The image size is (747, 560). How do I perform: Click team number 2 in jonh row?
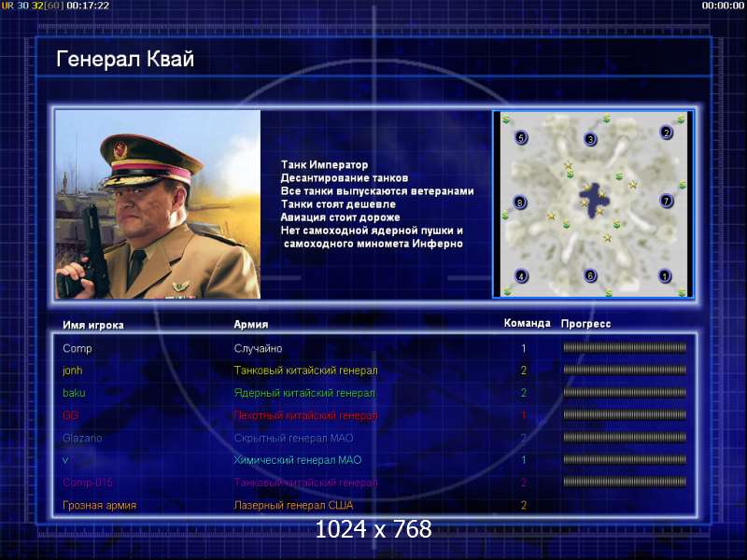coord(524,371)
